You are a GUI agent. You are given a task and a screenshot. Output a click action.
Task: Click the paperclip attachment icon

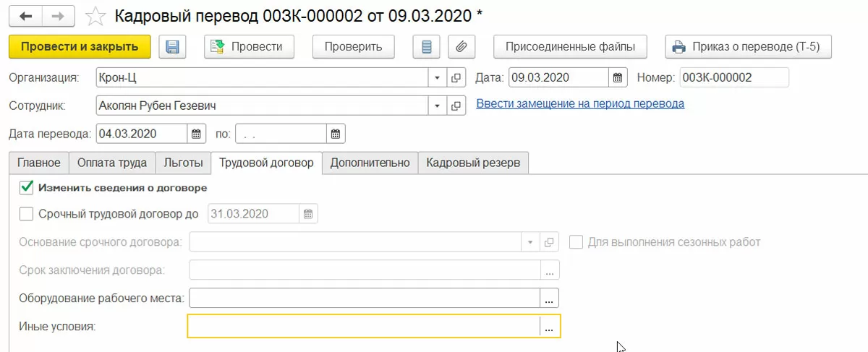click(461, 47)
